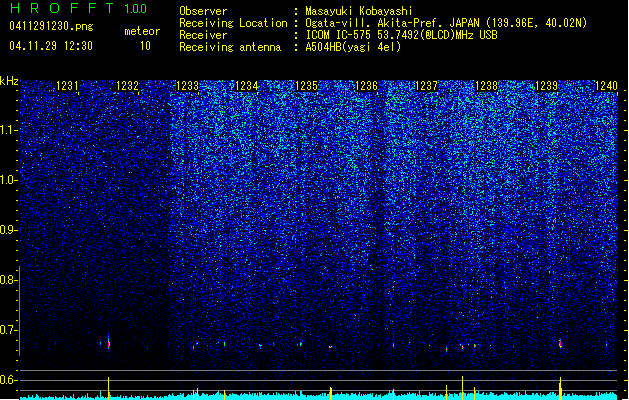
Task: Click the HROFFT title text
Action: click(62, 8)
